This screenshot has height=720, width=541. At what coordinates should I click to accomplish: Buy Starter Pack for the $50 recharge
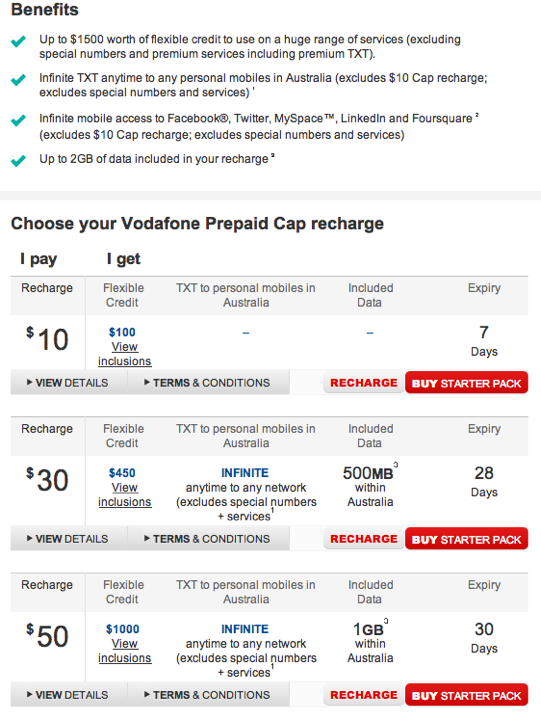[467, 695]
